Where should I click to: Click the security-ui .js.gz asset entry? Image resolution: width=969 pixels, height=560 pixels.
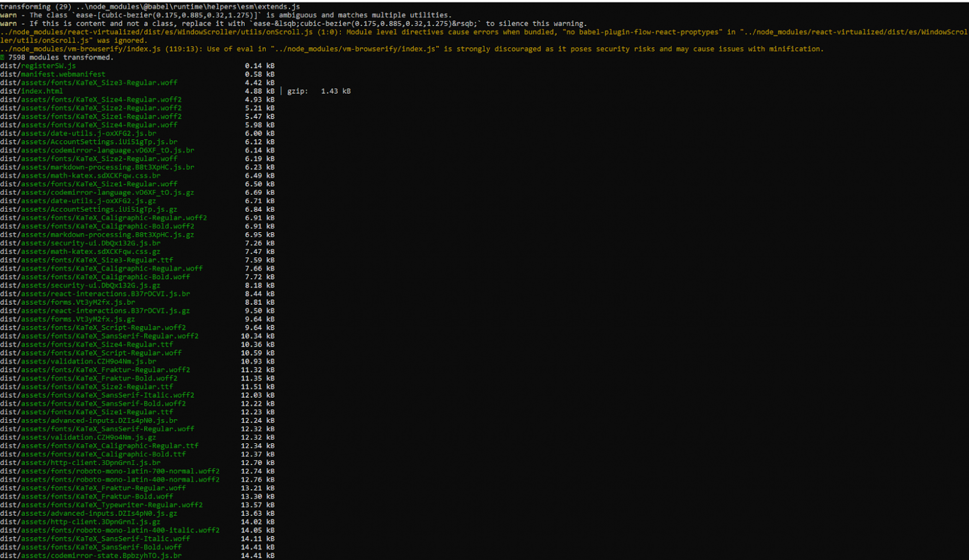coord(80,286)
